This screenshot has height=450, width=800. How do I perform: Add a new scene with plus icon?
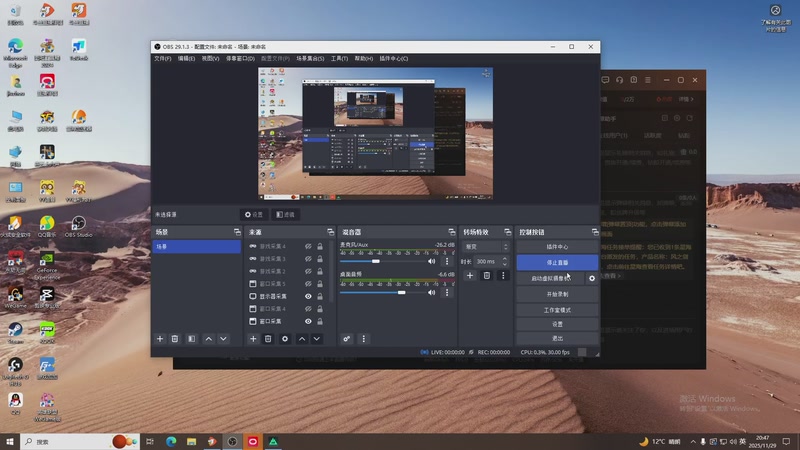pos(160,339)
